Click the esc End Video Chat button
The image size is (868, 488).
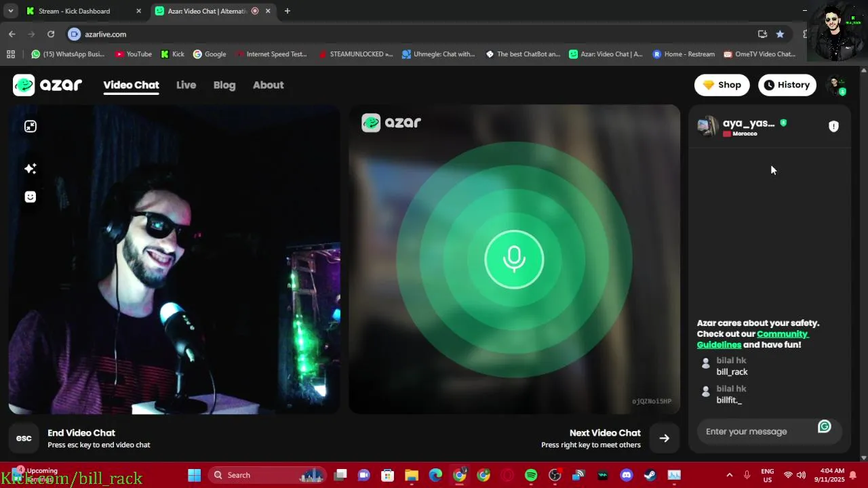pos(24,438)
